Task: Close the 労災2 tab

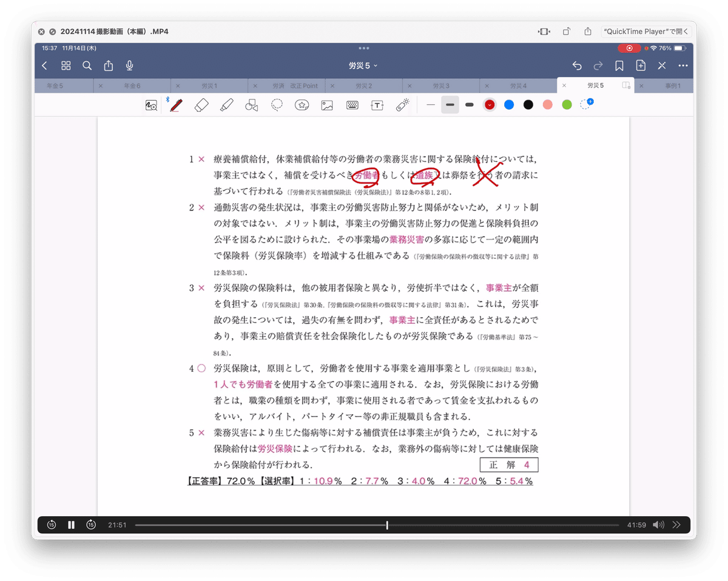Action: [x=332, y=86]
